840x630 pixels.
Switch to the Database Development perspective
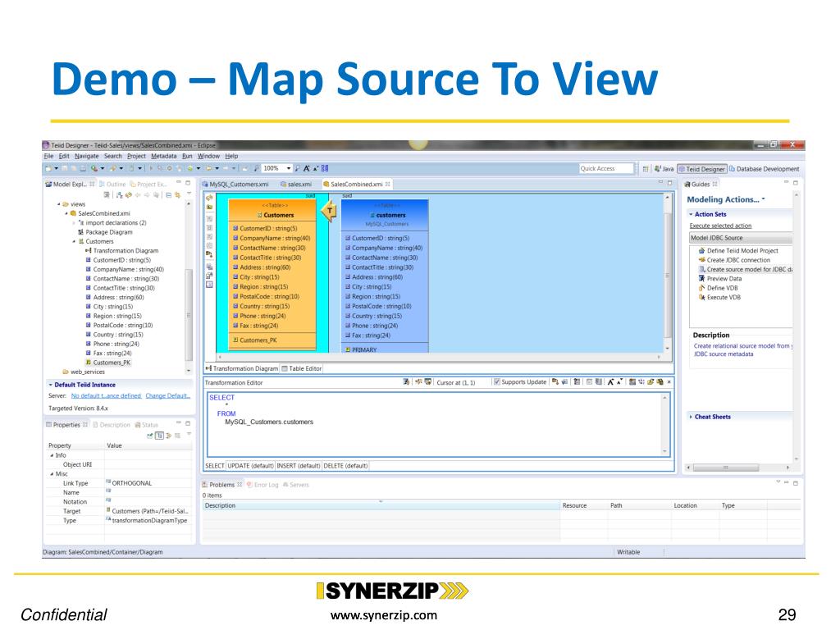coord(764,169)
